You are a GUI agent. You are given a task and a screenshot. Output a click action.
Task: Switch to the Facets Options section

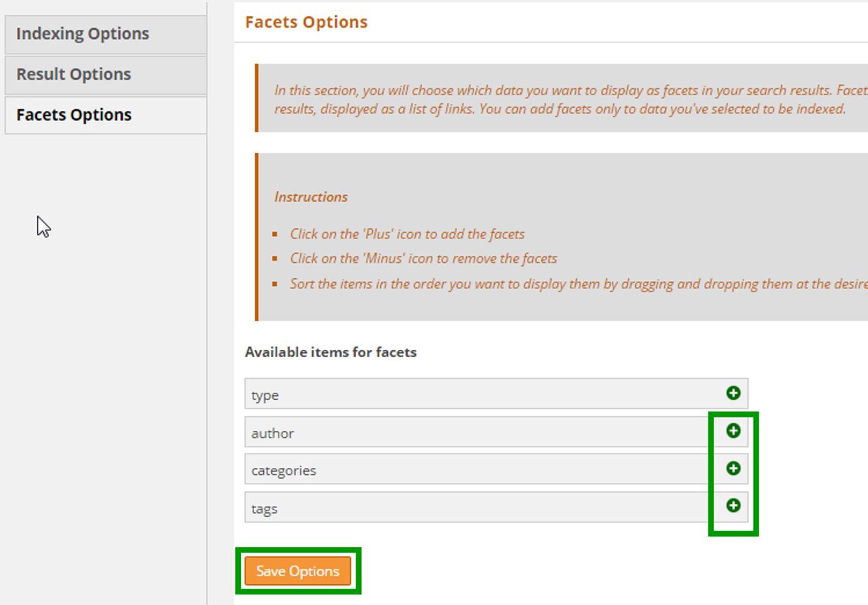73,114
